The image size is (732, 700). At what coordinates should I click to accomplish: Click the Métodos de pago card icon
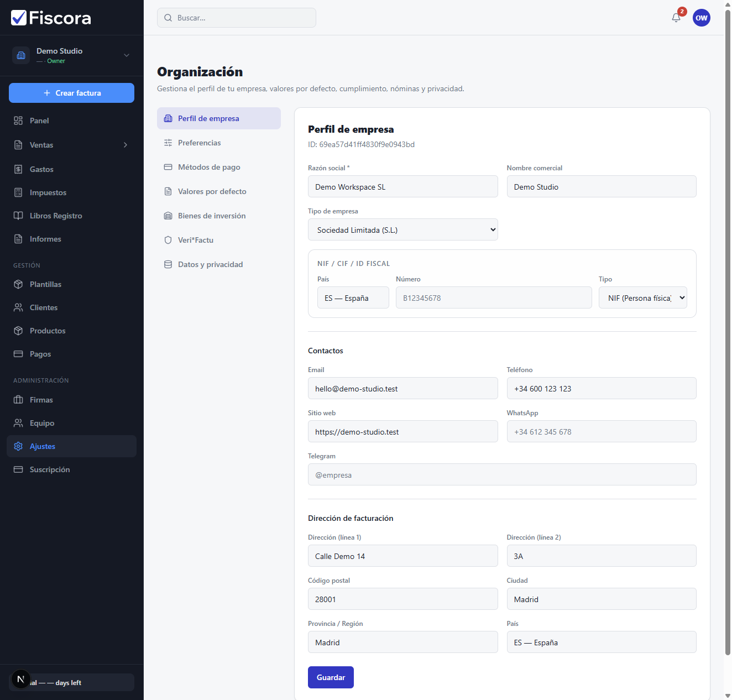pos(168,167)
